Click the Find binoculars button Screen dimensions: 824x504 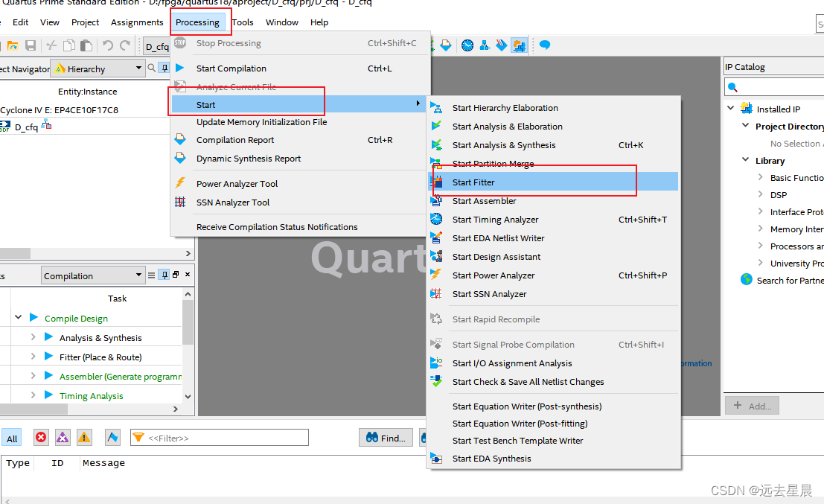tap(386, 437)
